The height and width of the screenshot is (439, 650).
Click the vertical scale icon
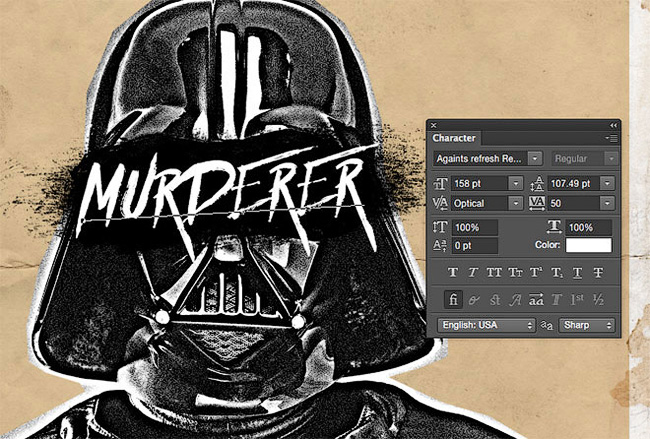[440, 227]
